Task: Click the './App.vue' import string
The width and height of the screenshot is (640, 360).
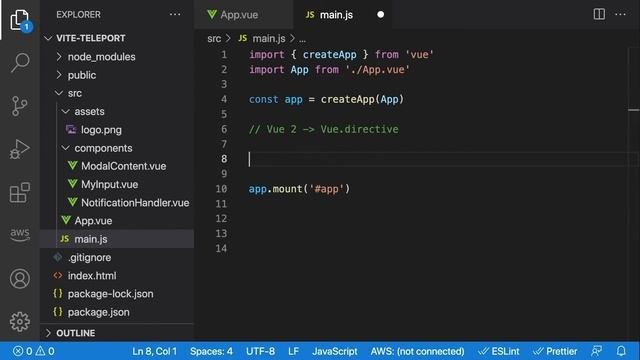Action: 377,69
